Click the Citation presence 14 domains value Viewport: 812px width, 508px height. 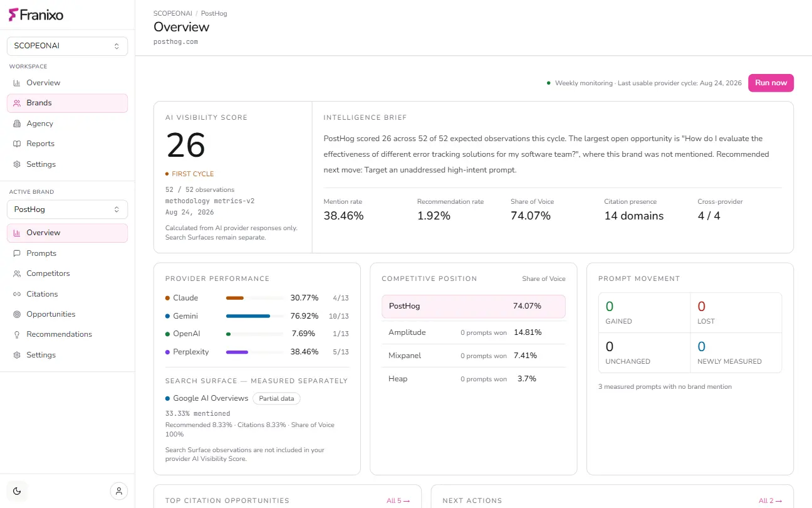[x=633, y=216]
